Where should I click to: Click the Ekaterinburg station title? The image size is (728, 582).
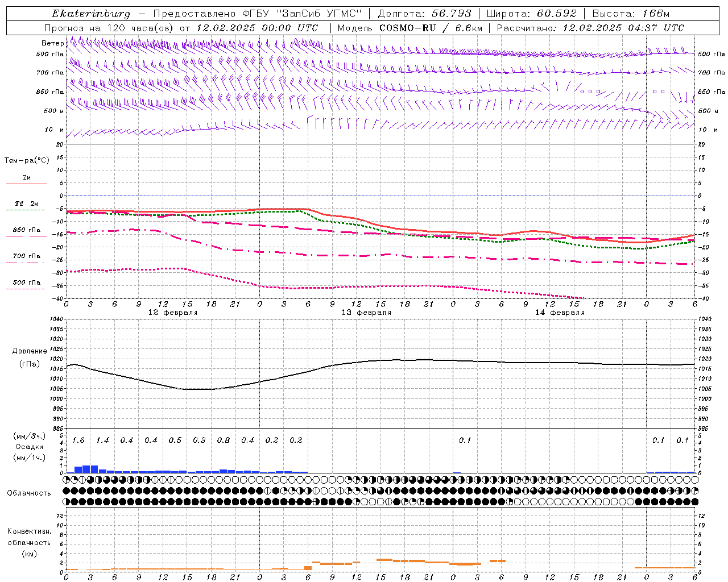point(91,14)
